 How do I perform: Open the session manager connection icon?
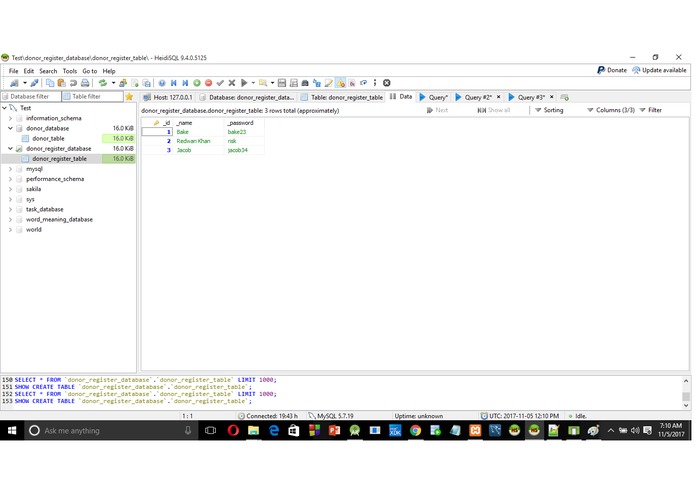click(x=14, y=83)
